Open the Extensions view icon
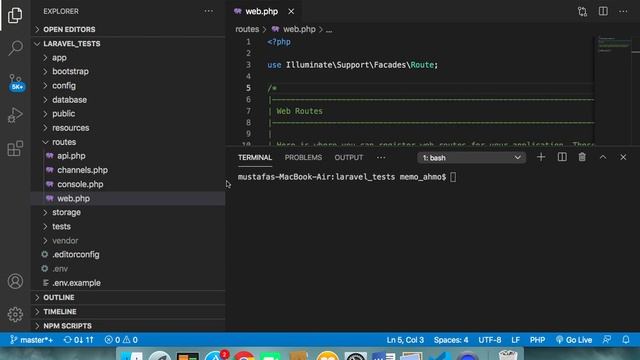Screen dimensions: 640x360 pyautogui.click(x=15, y=149)
